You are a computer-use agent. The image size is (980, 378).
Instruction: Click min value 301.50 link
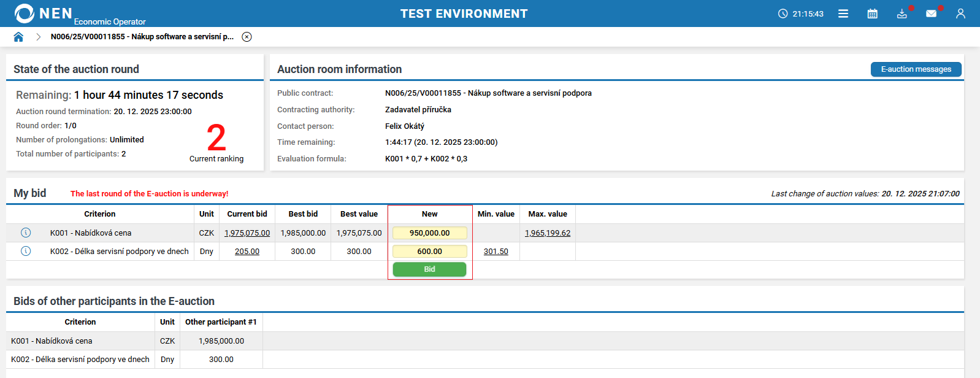496,252
